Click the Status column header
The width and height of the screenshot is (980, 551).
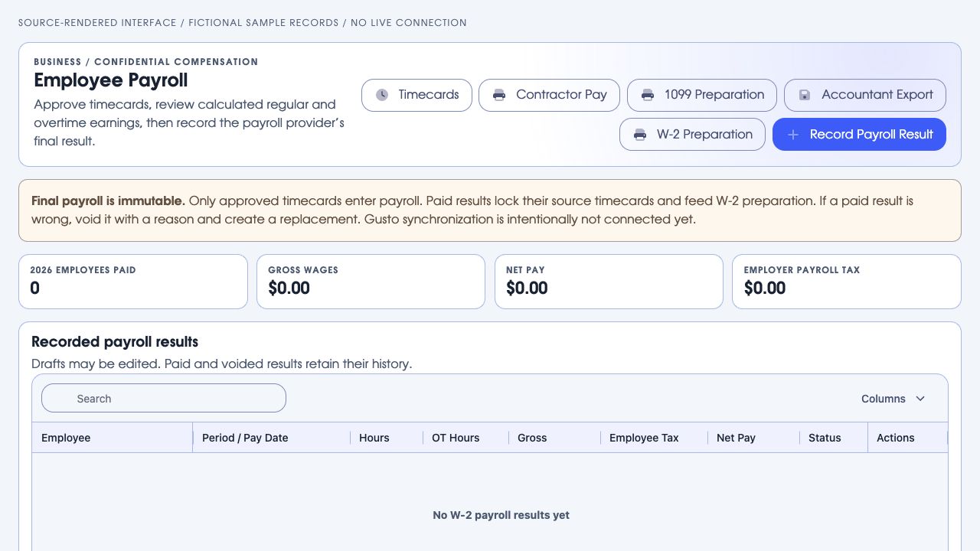833,438
